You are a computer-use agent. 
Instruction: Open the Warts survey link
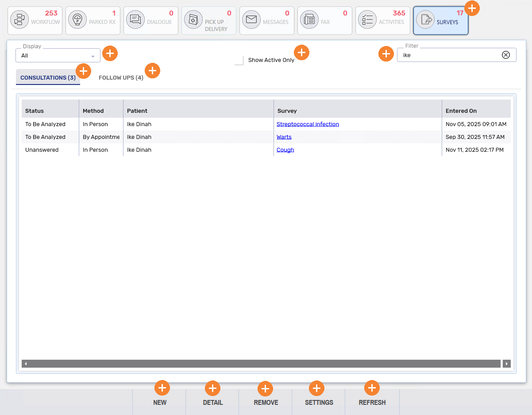point(284,137)
